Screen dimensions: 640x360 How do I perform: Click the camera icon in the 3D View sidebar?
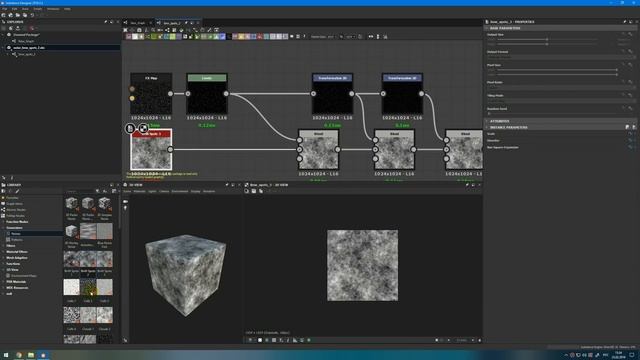[x=125, y=202]
